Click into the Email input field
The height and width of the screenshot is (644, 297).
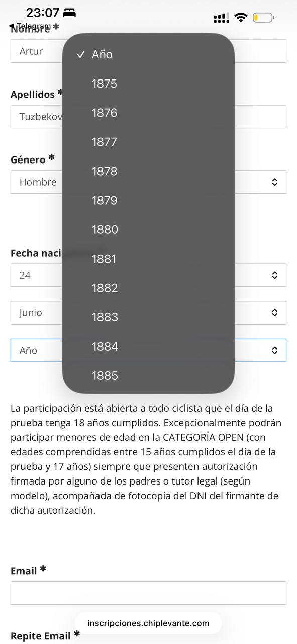click(148, 593)
